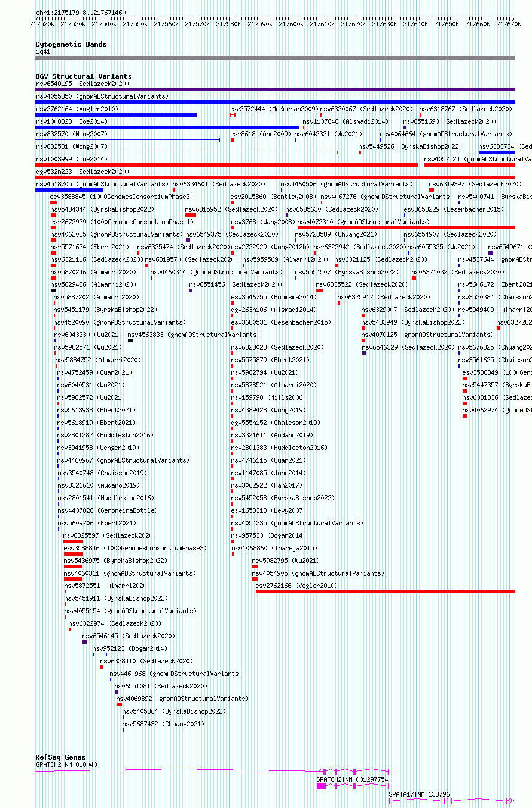The image size is (532, 808).
Task: Select nsv832570 (Wong2007) variant label
Action: pos(72,134)
